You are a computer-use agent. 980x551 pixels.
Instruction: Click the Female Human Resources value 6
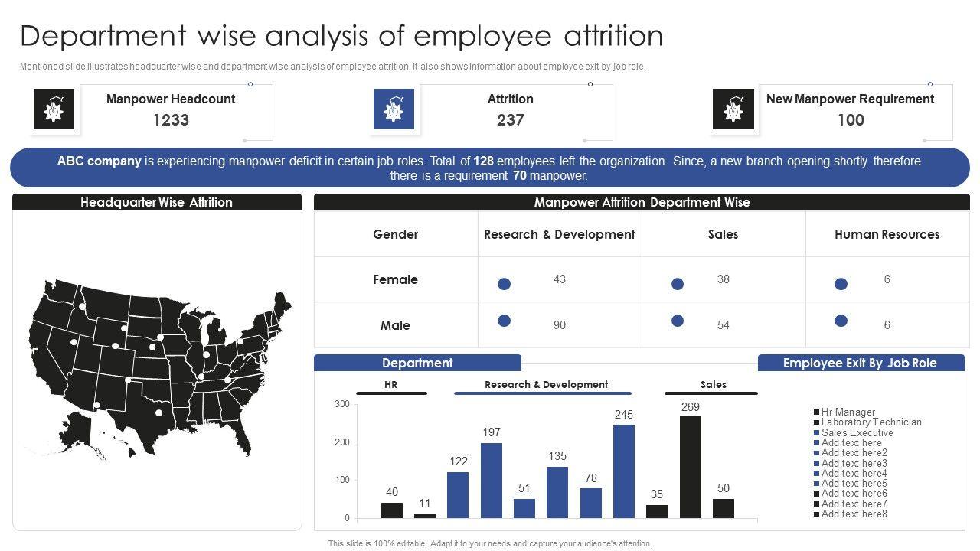(887, 279)
